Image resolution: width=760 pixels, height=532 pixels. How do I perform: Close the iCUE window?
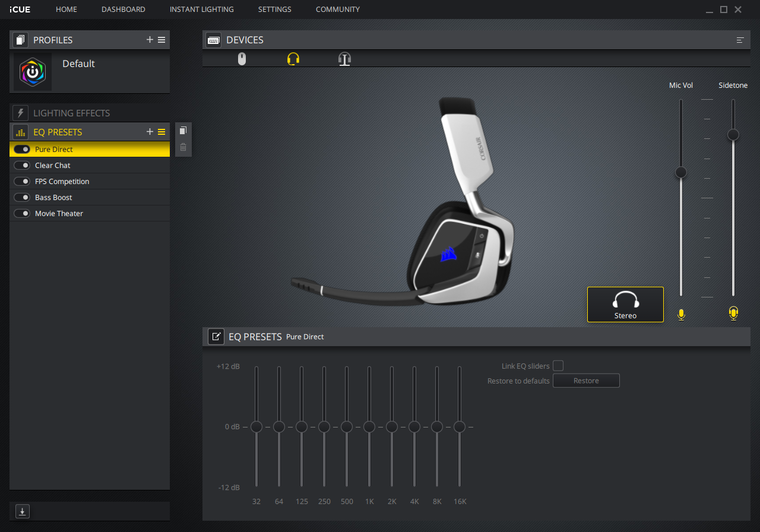[x=738, y=9]
